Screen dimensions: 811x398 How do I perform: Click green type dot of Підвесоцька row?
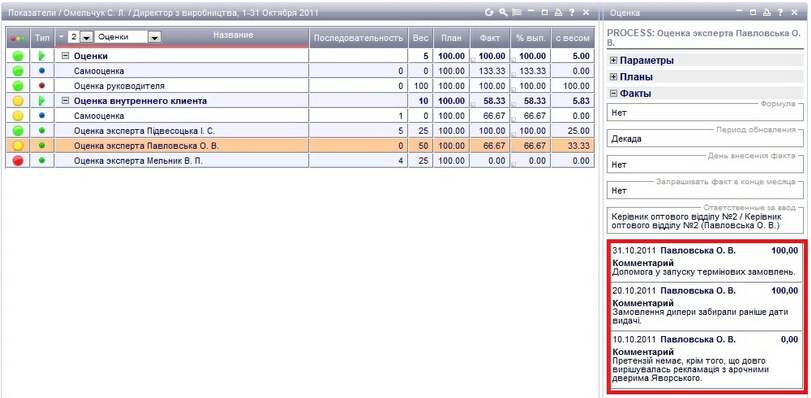click(x=42, y=130)
